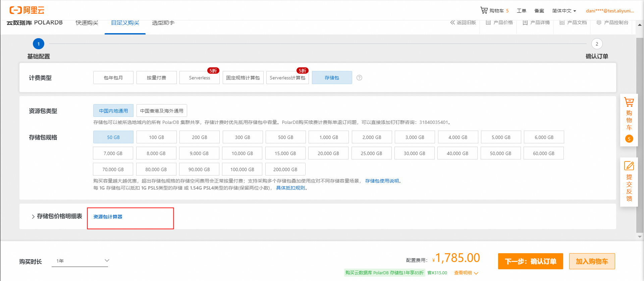Select the 25,000 GB storage package
Screen dimensions: 644x281
(x=371, y=153)
